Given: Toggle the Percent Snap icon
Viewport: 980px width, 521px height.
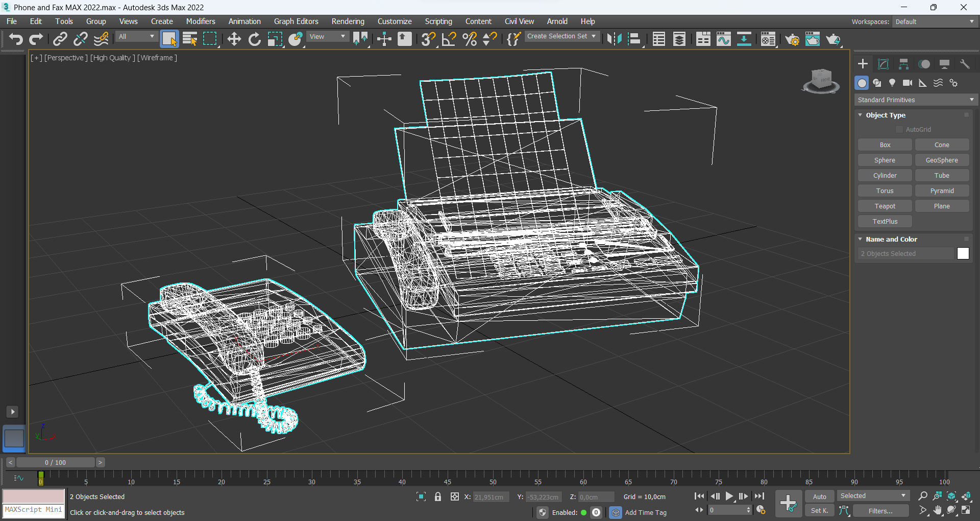Looking at the screenshot, I should [x=469, y=39].
